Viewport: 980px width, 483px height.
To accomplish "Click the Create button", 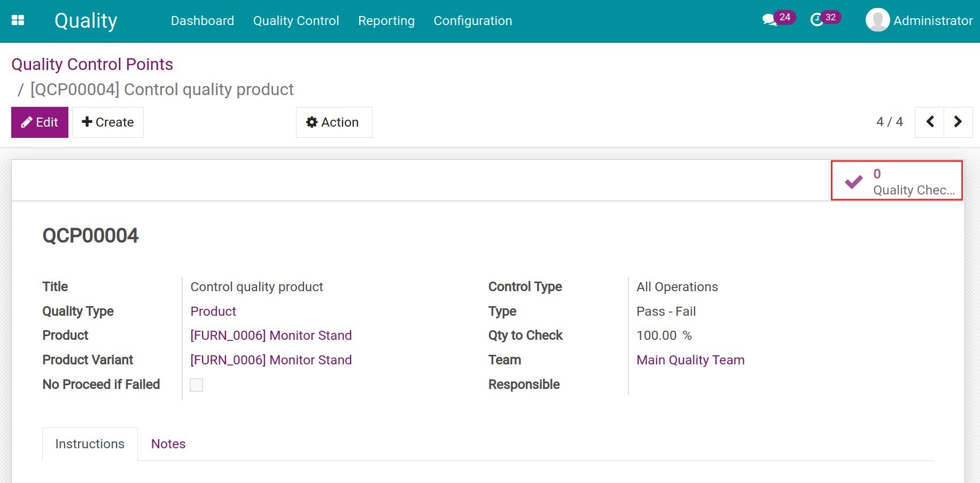I will click(108, 122).
